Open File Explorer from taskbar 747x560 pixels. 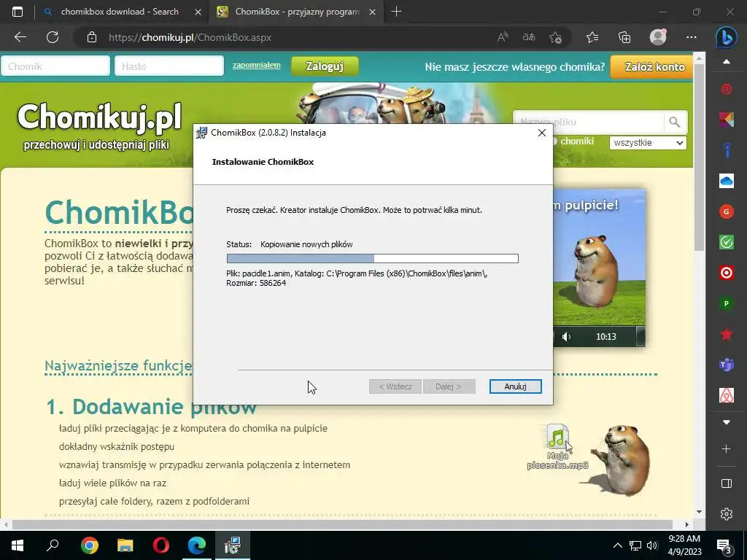click(125, 545)
